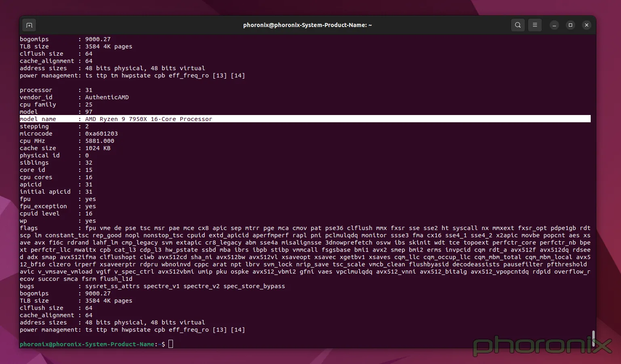Click the 'cpuid level' row label
Screen dimensions: 621x364
pyautogui.click(x=40, y=213)
